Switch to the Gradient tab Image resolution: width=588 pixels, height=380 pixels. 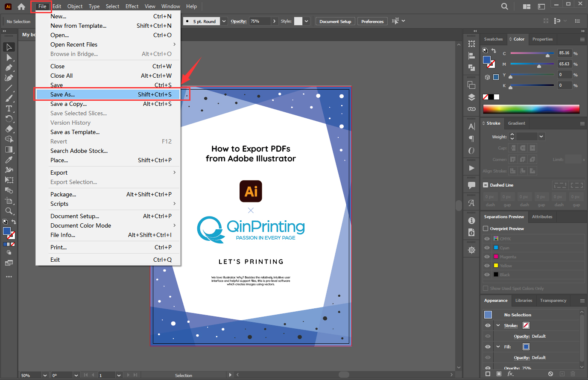[x=516, y=123]
